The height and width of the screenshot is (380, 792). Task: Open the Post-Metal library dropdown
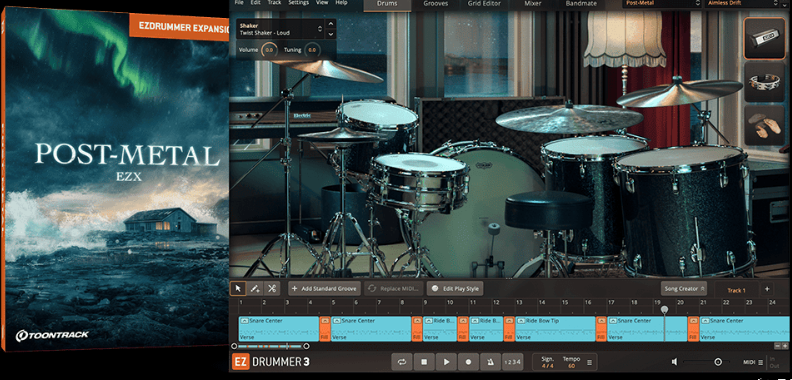click(662, 4)
